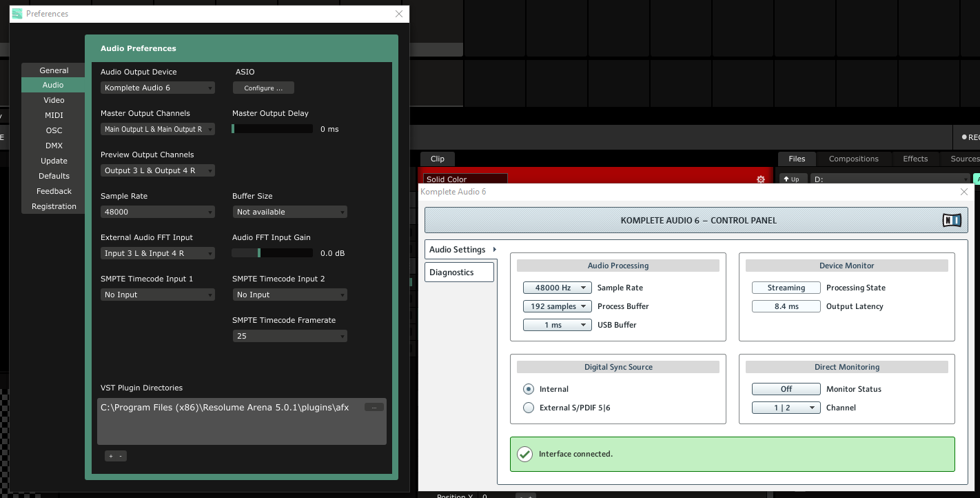The height and width of the screenshot is (498, 980).
Task: Click the plus button to add a VST directory
Action: [x=110, y=456]
